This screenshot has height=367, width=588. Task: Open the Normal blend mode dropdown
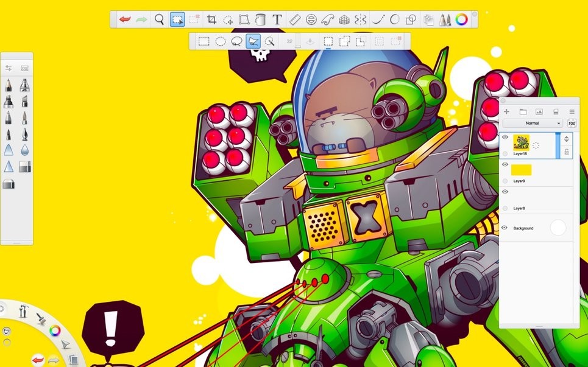click(x=533, y=123)
